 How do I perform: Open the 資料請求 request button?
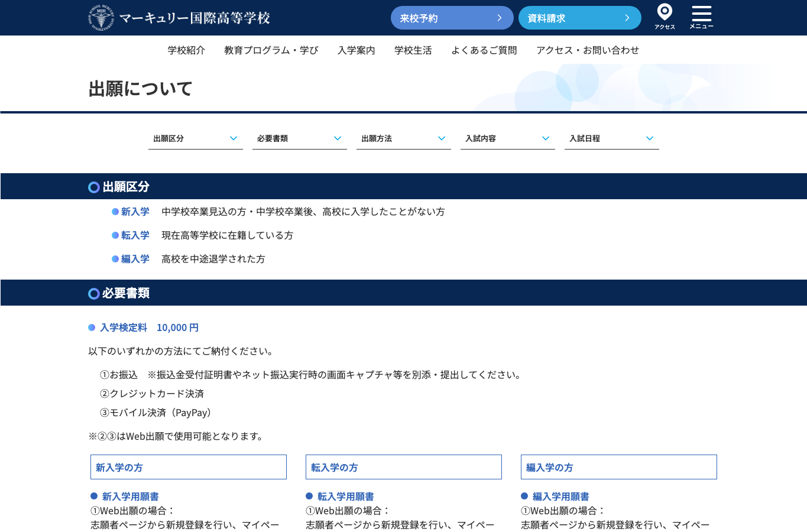point(580,18)
